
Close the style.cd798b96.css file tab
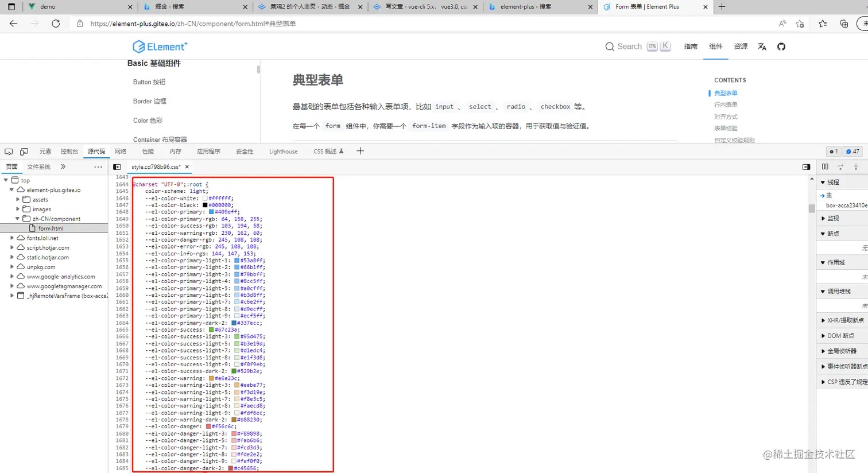coord(187,167)
